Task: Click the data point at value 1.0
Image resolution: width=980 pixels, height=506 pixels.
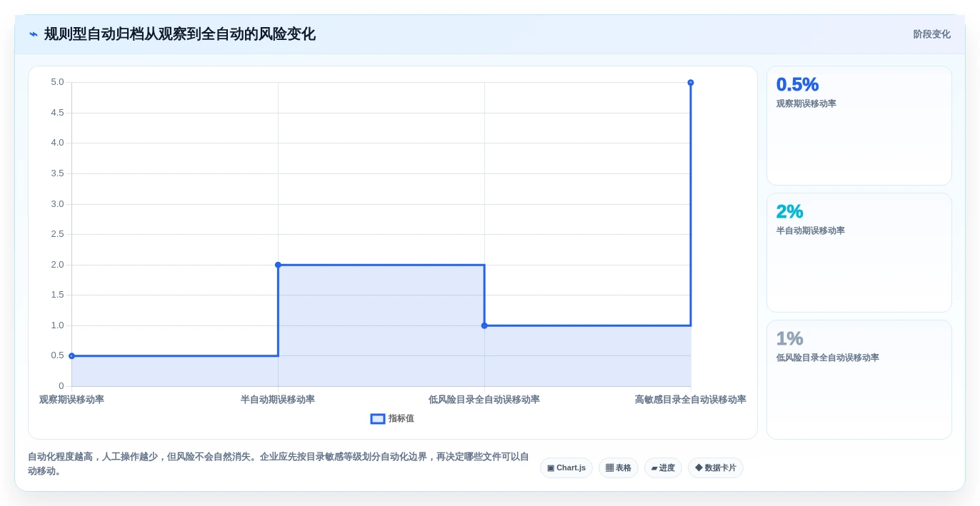Action: click(484, 325)
